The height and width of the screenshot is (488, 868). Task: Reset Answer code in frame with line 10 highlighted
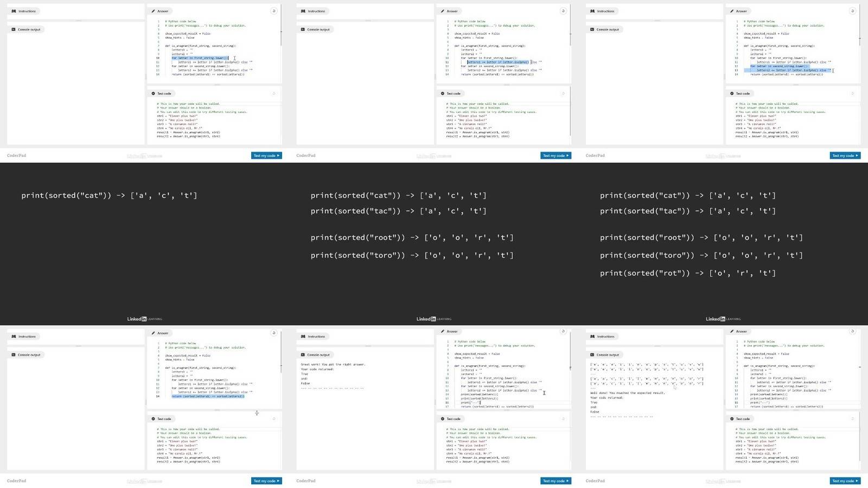coord(274,11)
